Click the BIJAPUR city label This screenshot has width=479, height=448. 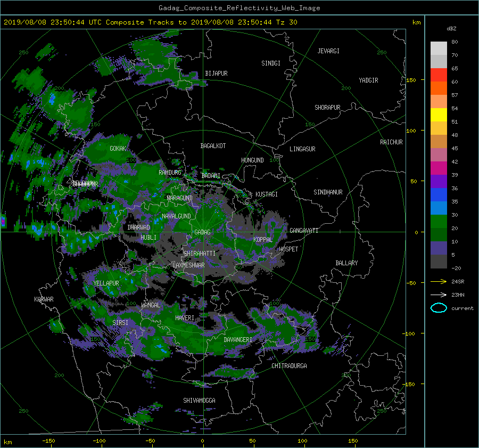click(216, 74)
